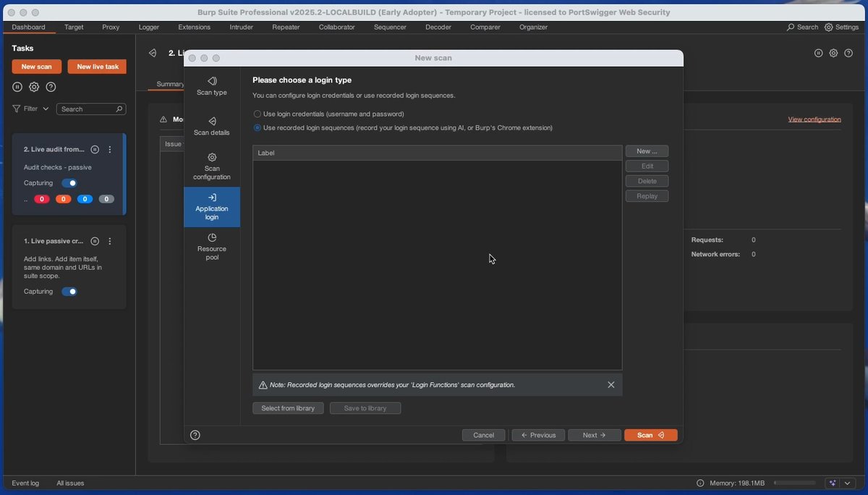This screenshot has height=495, width=868.
Task: Pause all tasks icon under Tasks heading
Action: tap(17, 87)
